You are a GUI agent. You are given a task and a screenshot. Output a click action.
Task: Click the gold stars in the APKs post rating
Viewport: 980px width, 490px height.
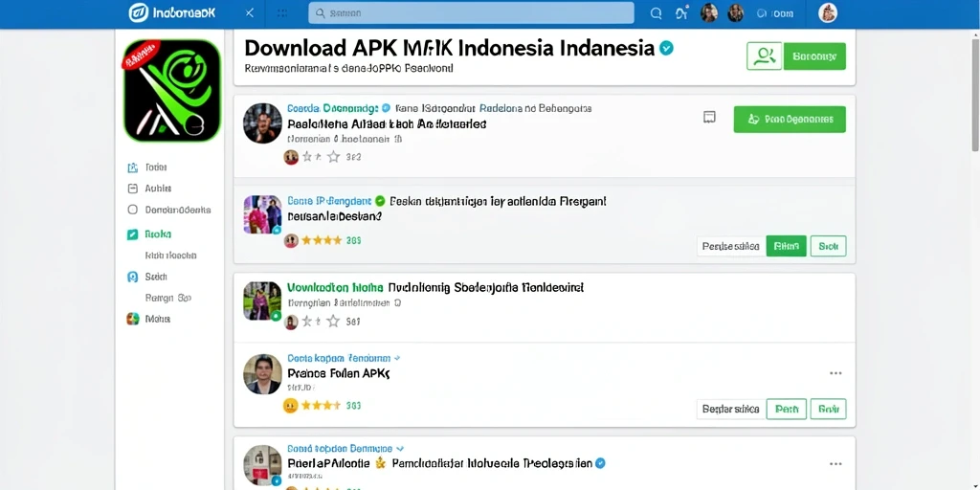(322, 406)
